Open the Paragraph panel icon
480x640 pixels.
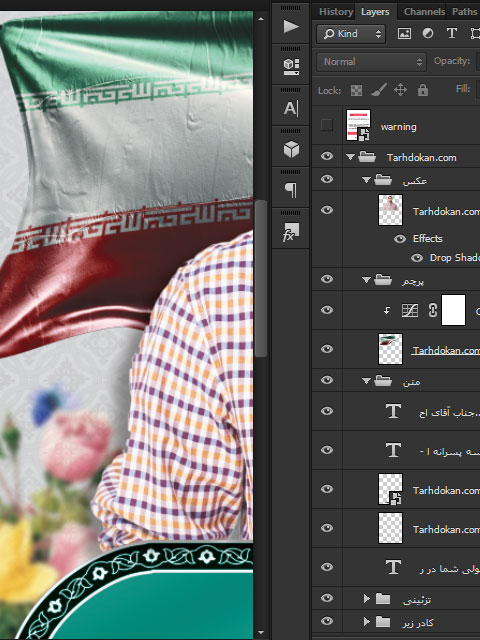click(x=291, y=190)
